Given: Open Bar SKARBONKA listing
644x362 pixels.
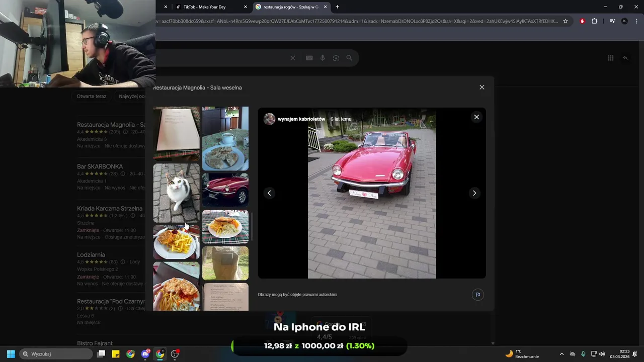Looking at the screenshot, I should [100, 166].
